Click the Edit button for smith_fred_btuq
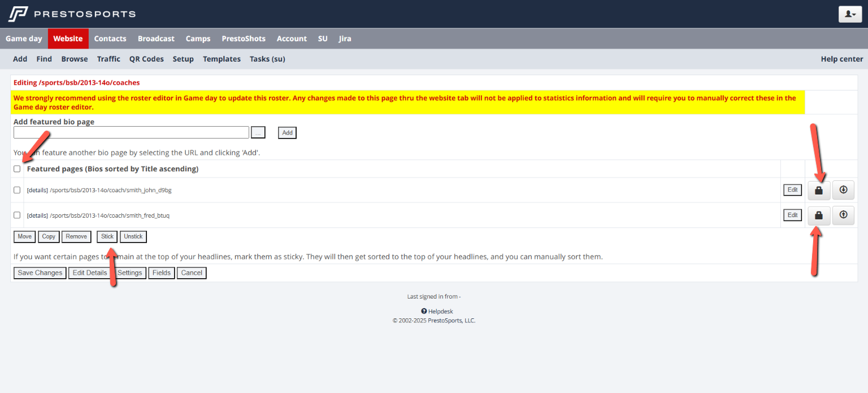Viewport: 868px width, 393px height. pyautogui.click(x=792, y=215)
